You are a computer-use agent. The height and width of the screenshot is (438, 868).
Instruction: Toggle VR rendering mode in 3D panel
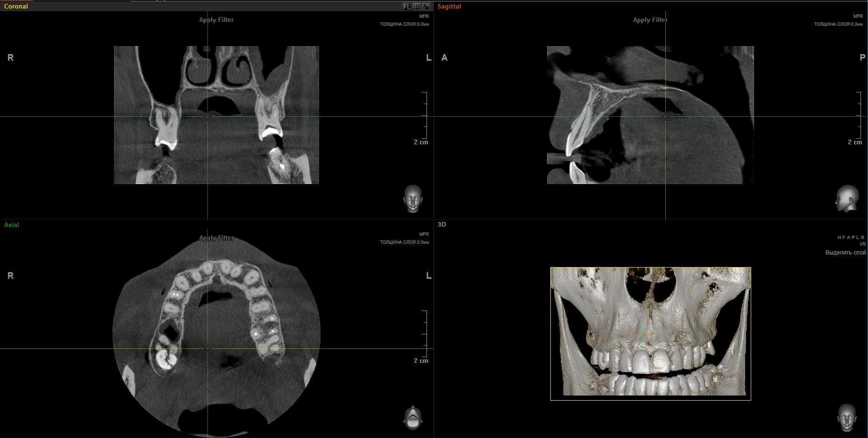[x=862, y=244]
